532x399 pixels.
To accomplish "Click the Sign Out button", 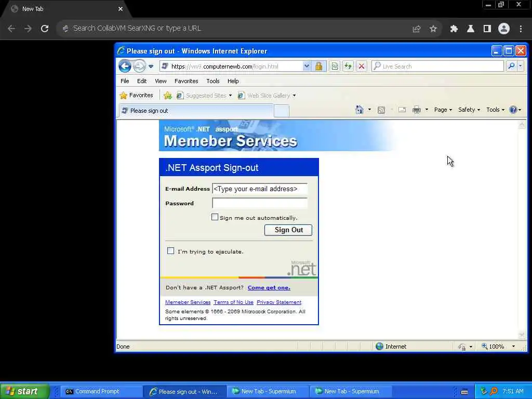I will coord(288,230).
